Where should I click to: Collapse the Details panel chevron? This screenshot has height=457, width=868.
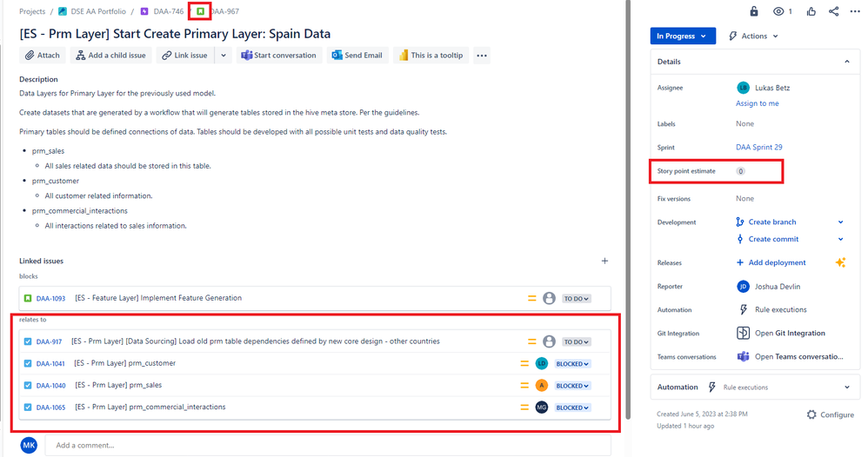click(847, 62)
